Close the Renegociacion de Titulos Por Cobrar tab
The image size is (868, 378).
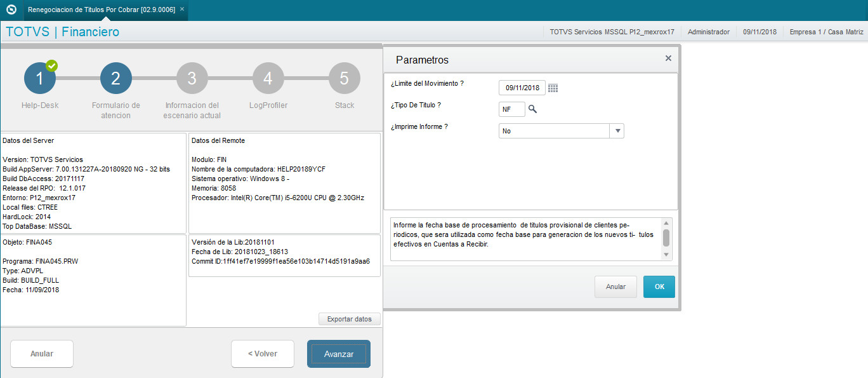click(182, 10)
